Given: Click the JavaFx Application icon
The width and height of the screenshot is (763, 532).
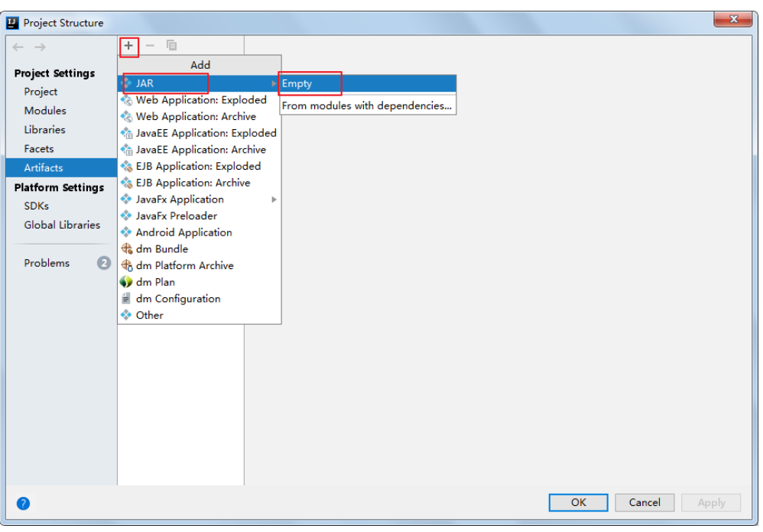Looking at the screenshot, I should coord(126,199).
